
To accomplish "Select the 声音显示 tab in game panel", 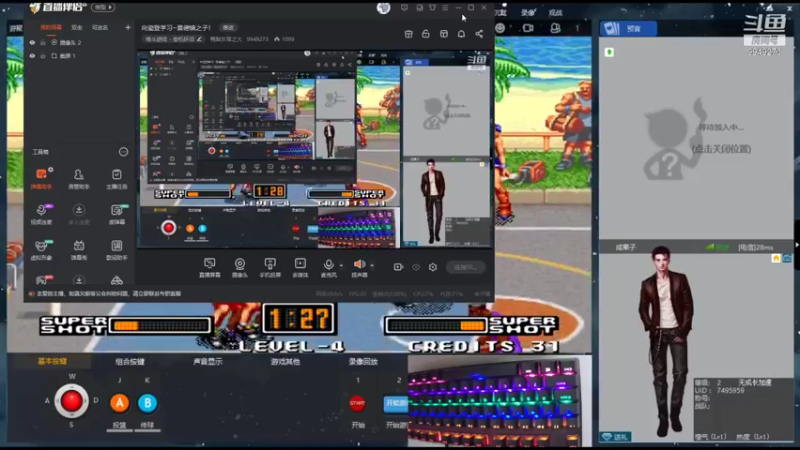I will 207,361.
